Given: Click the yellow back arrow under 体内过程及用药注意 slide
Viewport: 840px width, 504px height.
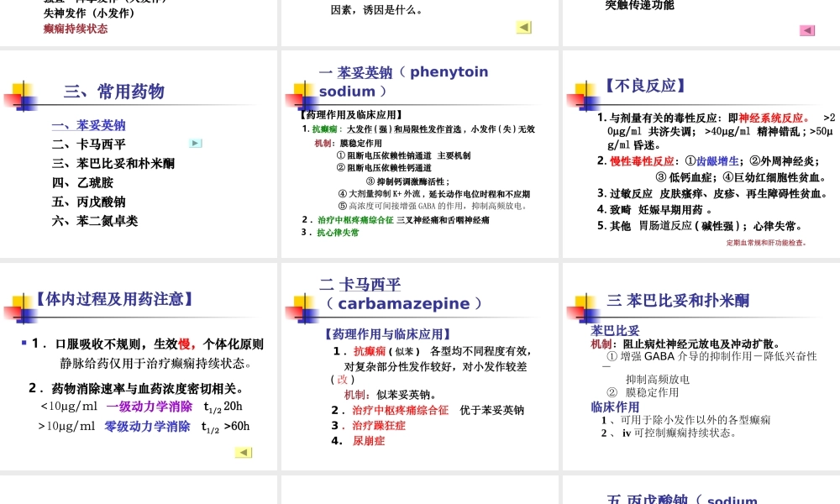Looking at the screenshot, I should click(x=244, y=452).
